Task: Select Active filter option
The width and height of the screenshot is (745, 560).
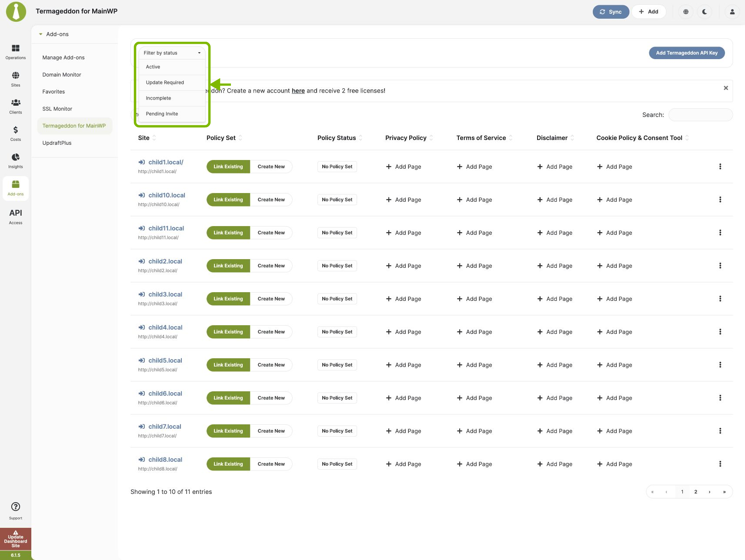Action: tap(172, 67)
